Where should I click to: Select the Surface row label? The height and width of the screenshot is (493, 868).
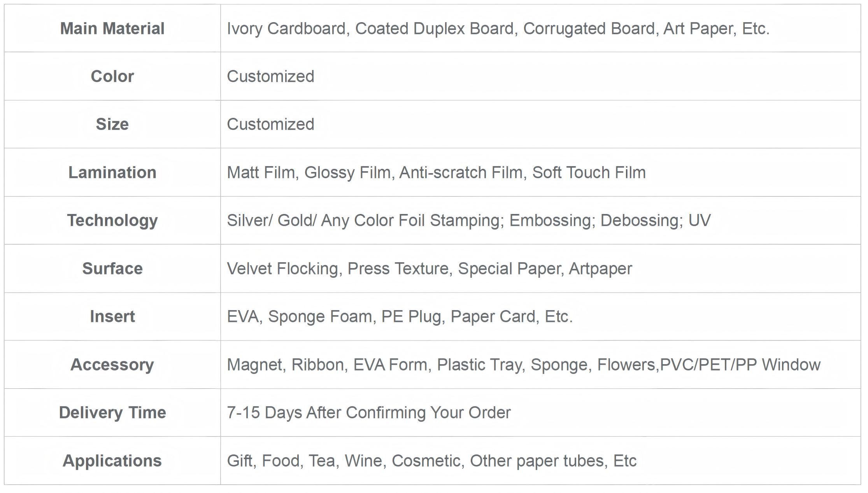coord(112,268)
